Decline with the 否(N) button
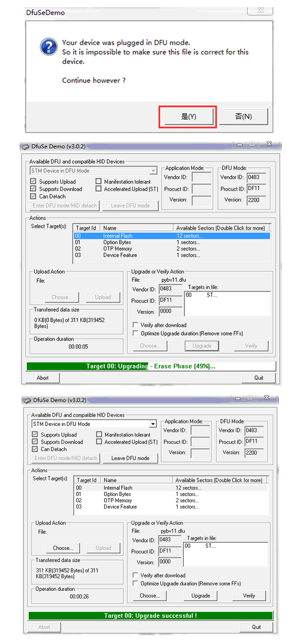The image size is (299, 644). click(x=243, y=117)
